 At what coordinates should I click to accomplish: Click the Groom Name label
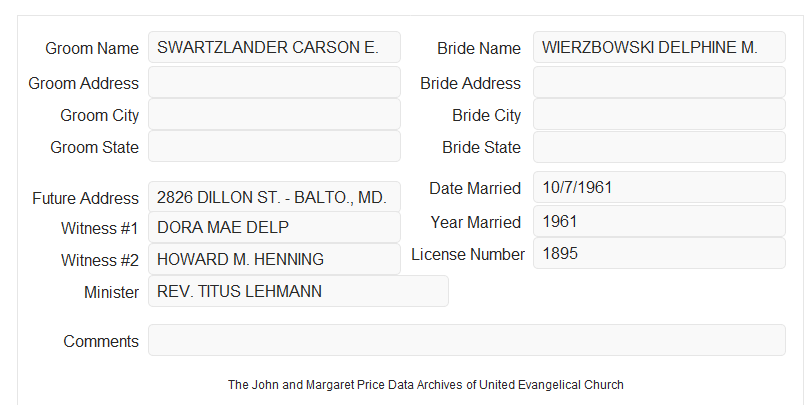tap(92, 48)
